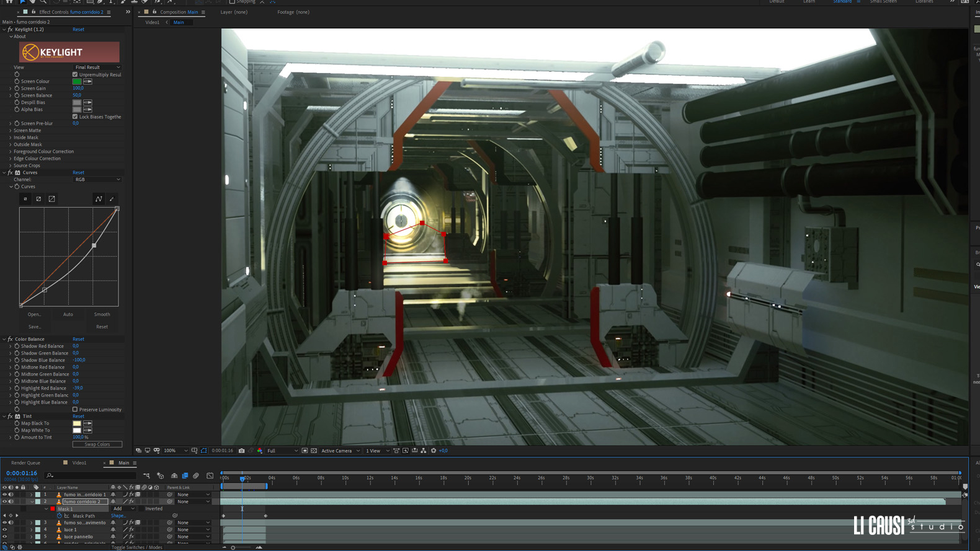
Task: Enable the Motion Blur timeline switch
Action: pyautogui.click(x=196, y=475)
